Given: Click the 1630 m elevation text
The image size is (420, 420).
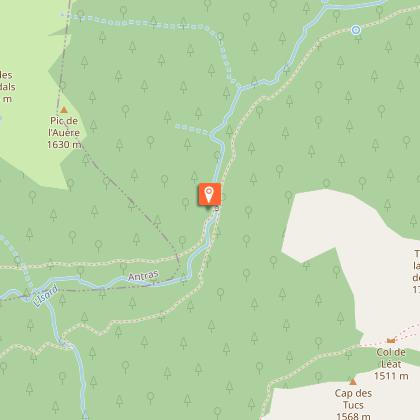Looking at the screenshot, I should tap(64, 144).
